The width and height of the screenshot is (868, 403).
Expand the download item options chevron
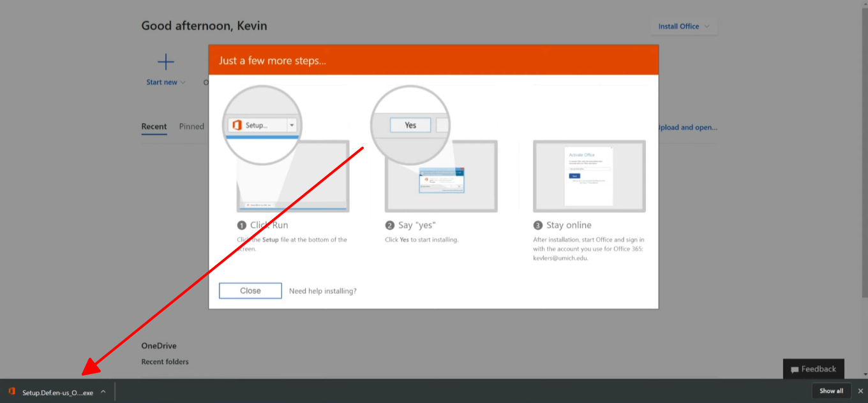point(103,392)
